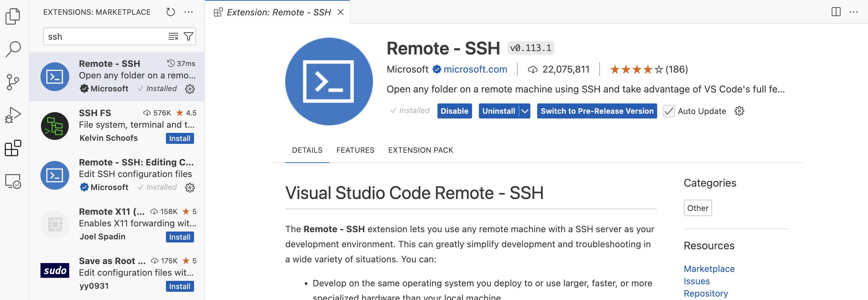Click the Kelvin Schoofs publisher name

click(109, 138)
